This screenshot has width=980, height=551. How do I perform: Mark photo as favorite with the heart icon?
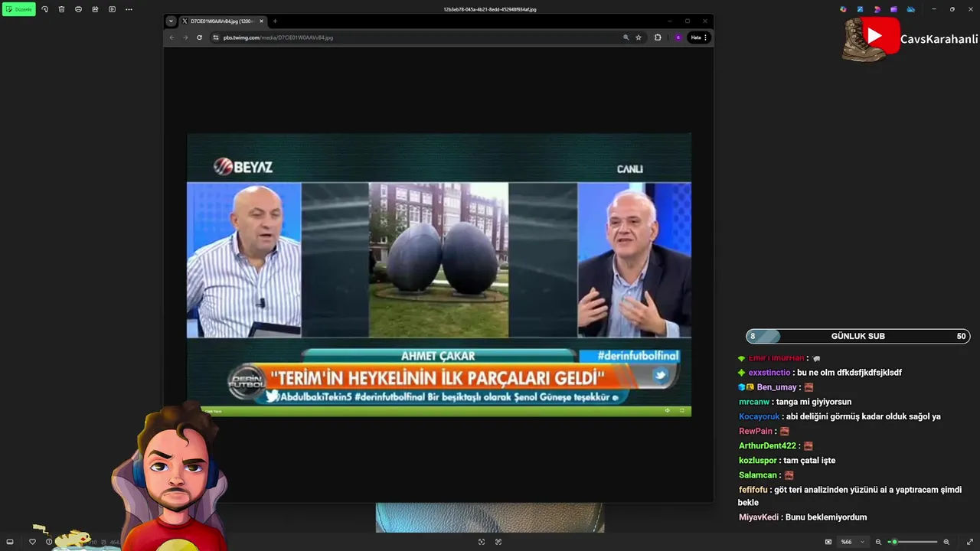pos(32,542)
